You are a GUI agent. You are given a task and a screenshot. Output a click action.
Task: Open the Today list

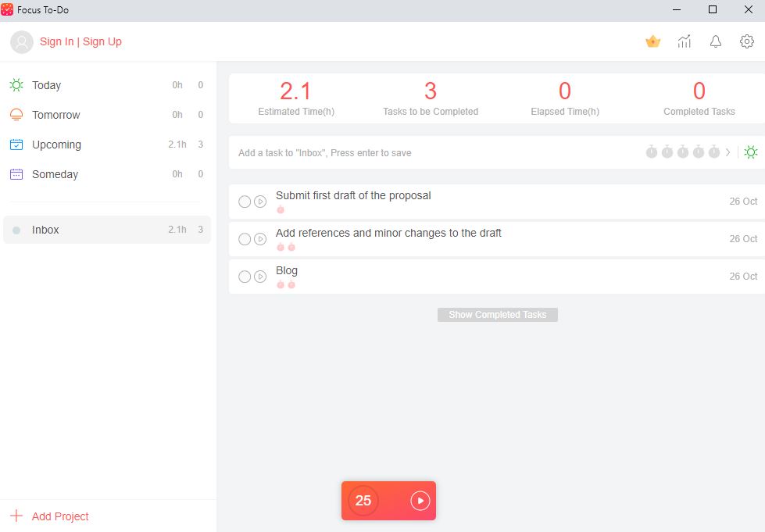[x=47, y=85]
